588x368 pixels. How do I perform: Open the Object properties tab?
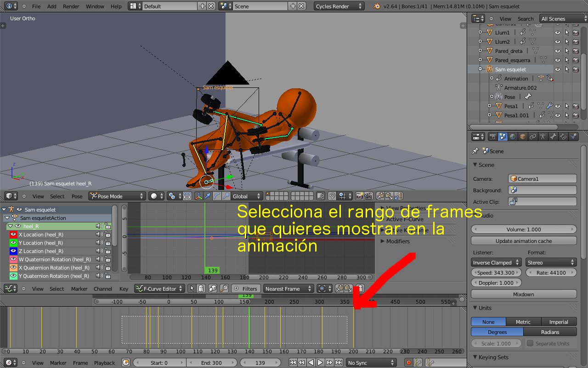click(523, 137)
